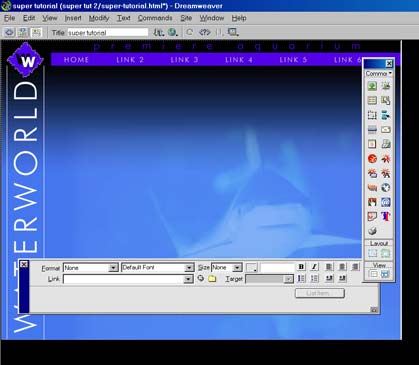Open the Commands menu
This screenshot has height=365, width=419.
(x=155, y=18)
